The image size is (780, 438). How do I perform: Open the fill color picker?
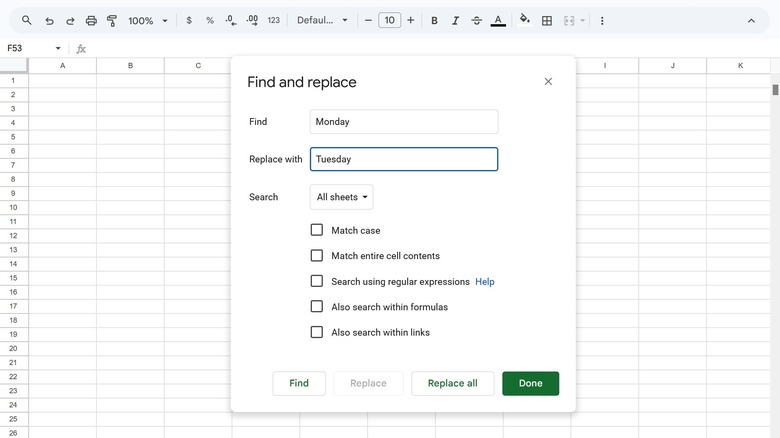coord(524,20)
